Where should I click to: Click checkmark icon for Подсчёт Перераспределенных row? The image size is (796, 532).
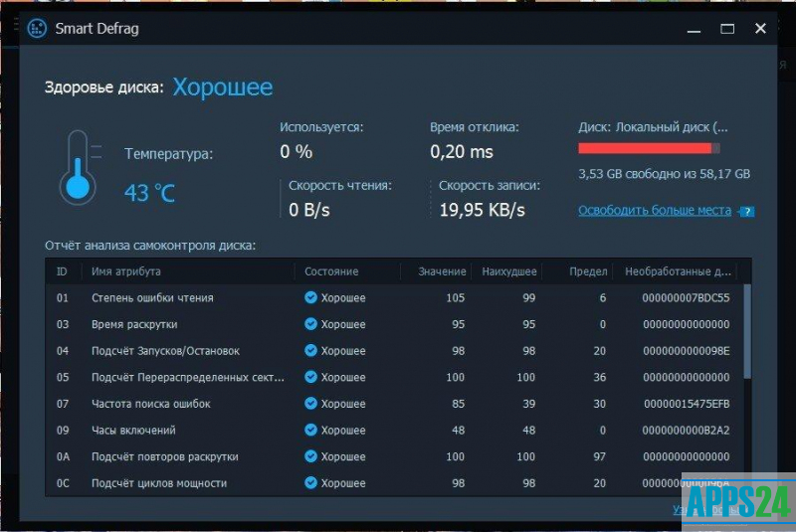point(310,377)
